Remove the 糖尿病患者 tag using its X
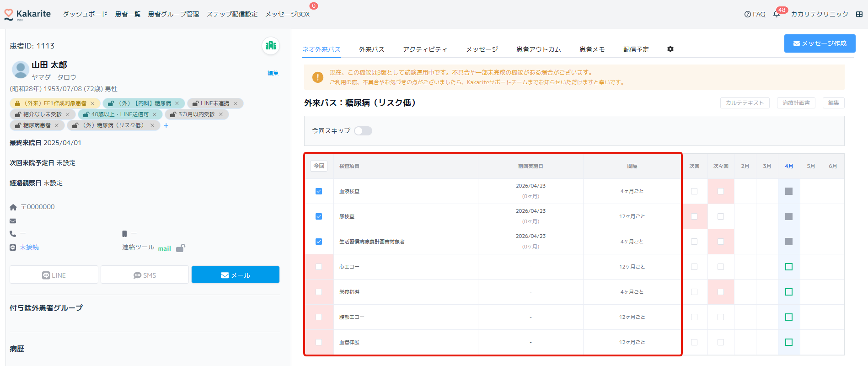Viewport: 868px width, 366px height. click(x=57, y=125)
